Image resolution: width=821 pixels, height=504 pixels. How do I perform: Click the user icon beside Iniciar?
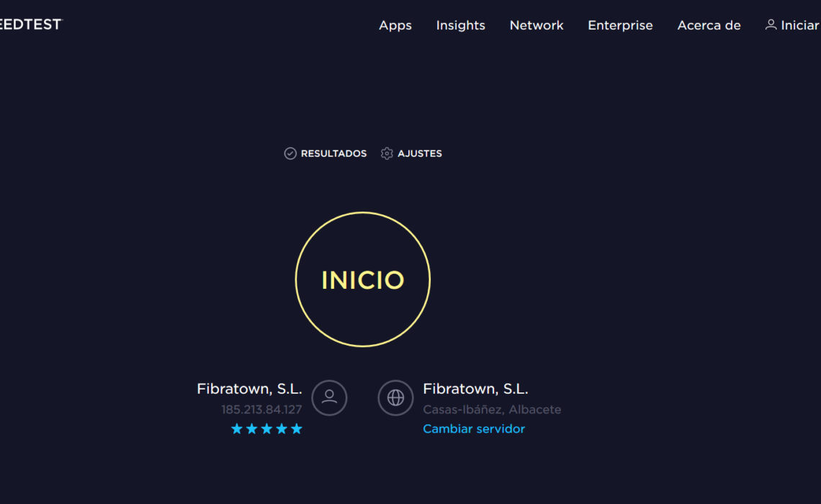click(771, 24)
